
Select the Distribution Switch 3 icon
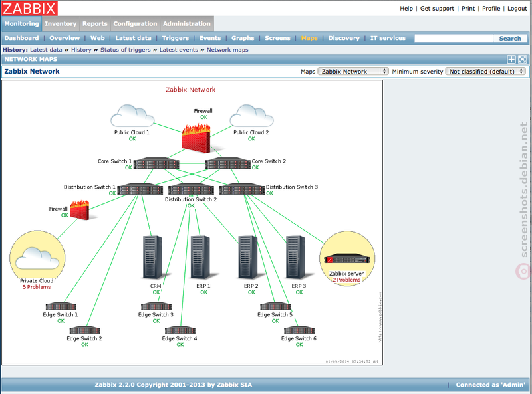(242, 189)
